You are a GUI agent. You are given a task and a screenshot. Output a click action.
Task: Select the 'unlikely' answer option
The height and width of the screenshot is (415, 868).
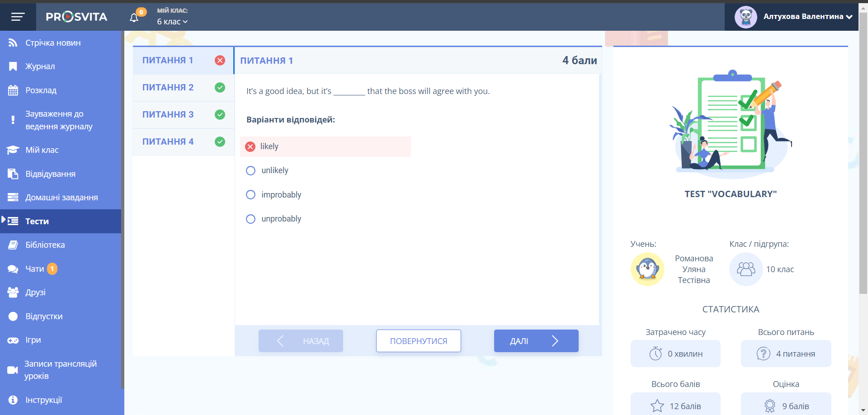tap(250, 170)
